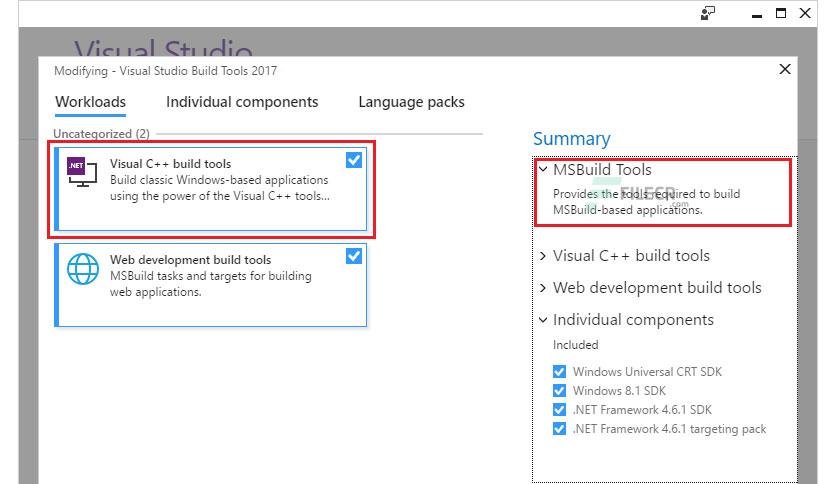Expand Web development build tools summary
The width and height of the screenshot is (836, 484).
tap(543, 288)
